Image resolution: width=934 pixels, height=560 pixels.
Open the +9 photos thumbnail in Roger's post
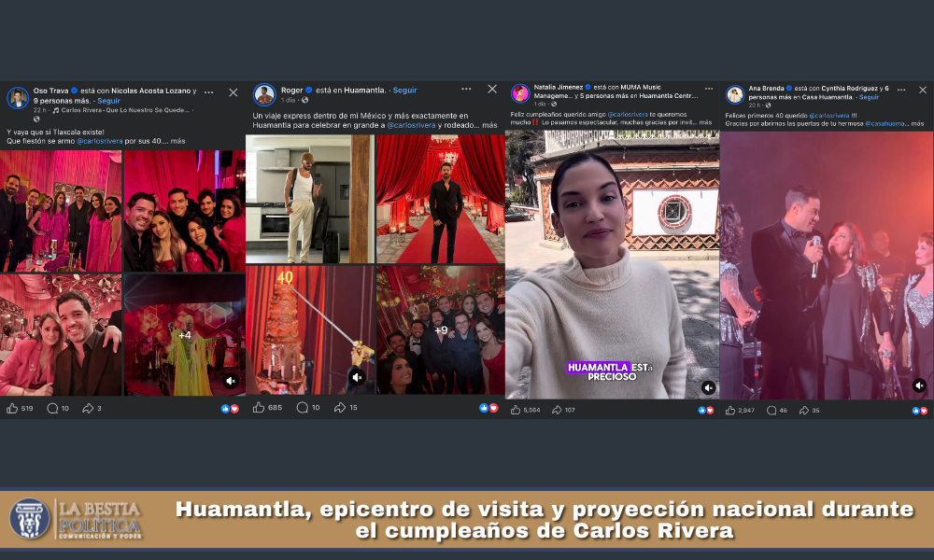point(440,330)
